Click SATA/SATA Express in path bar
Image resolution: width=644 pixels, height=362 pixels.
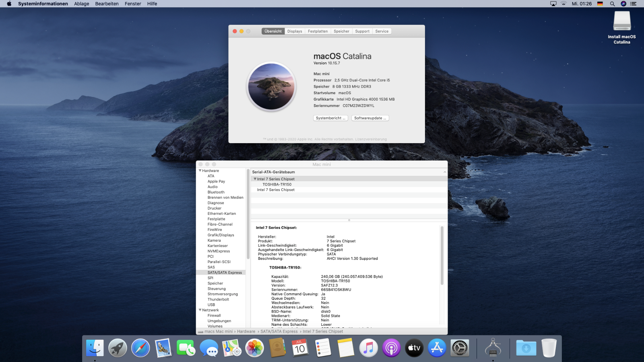279,331
